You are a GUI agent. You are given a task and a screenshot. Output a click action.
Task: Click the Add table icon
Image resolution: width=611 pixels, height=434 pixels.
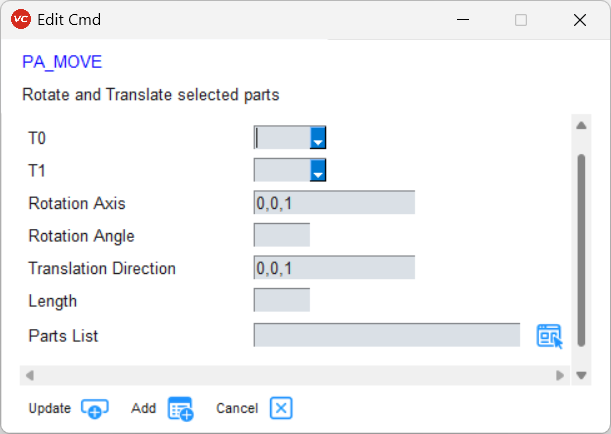click(x=180, y=409)
